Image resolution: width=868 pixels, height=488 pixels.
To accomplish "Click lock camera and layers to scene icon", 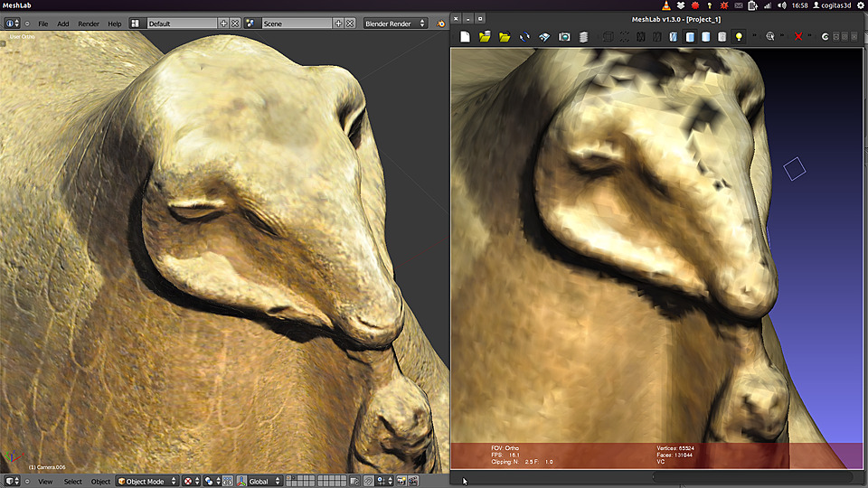I will [x=354, y=482].
